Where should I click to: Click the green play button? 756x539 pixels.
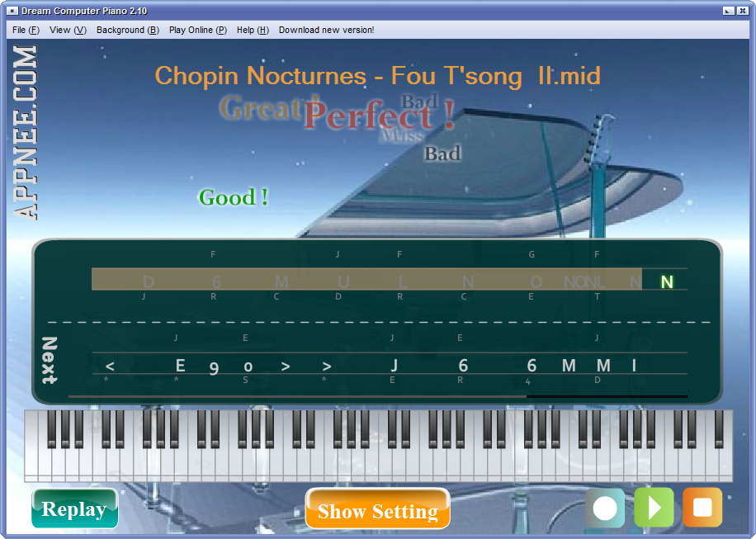pos(654,508)
